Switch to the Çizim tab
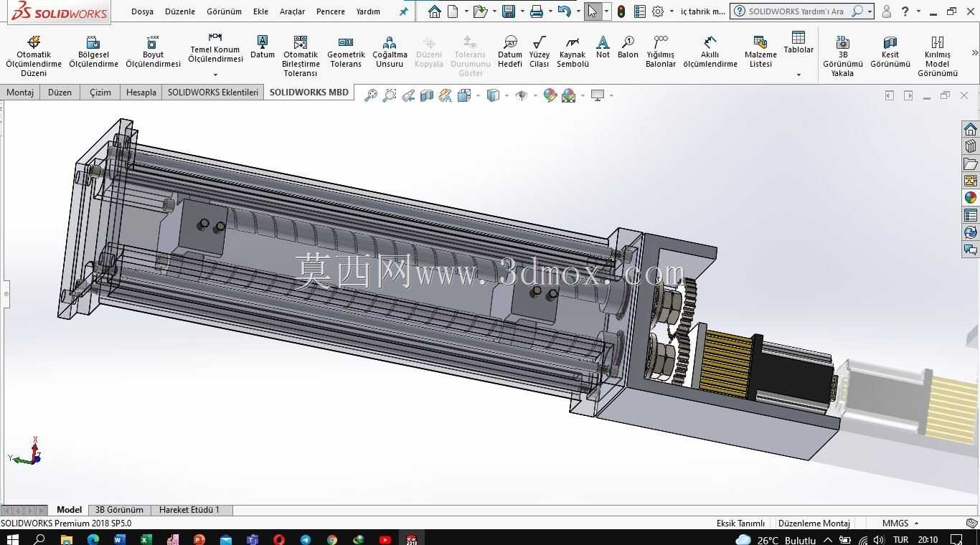Image resolution: width=980 pixels, height=545 pixels. click(100, 93)
